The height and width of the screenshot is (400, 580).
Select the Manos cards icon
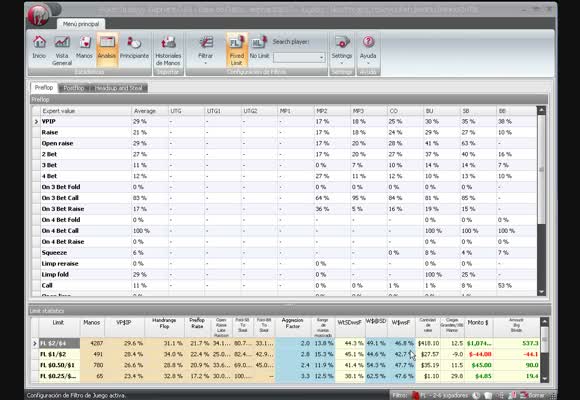point(84,47)
